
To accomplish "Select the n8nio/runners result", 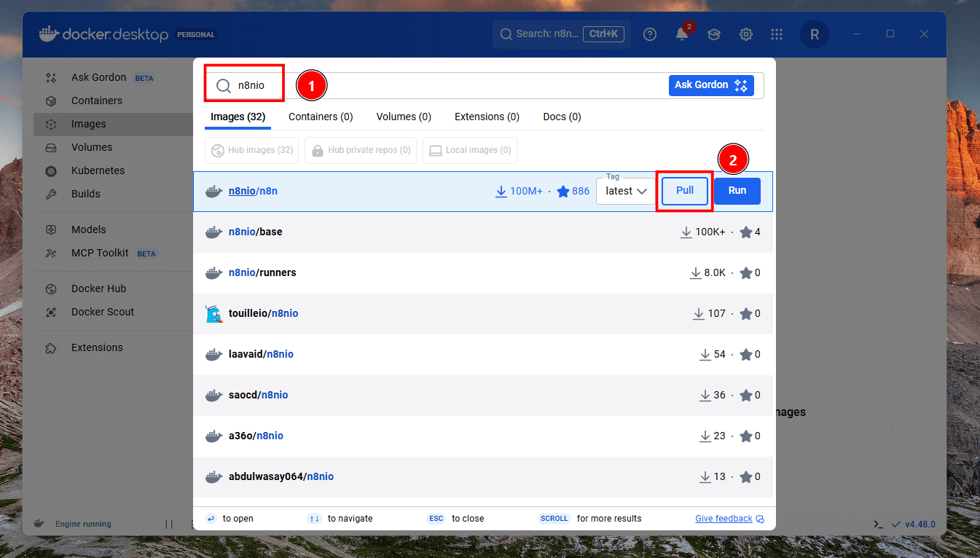I will 483,272.
